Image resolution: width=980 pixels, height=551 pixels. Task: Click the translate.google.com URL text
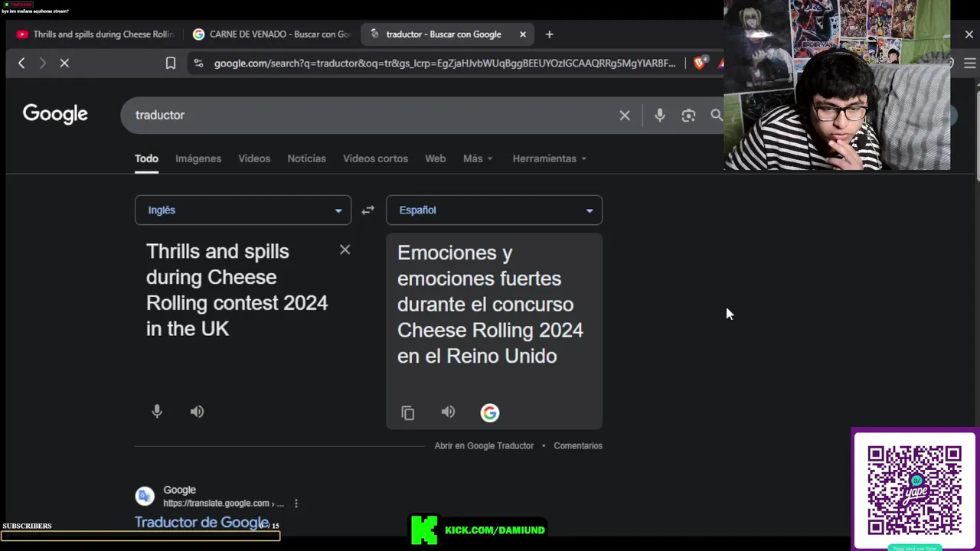(223, 504)
